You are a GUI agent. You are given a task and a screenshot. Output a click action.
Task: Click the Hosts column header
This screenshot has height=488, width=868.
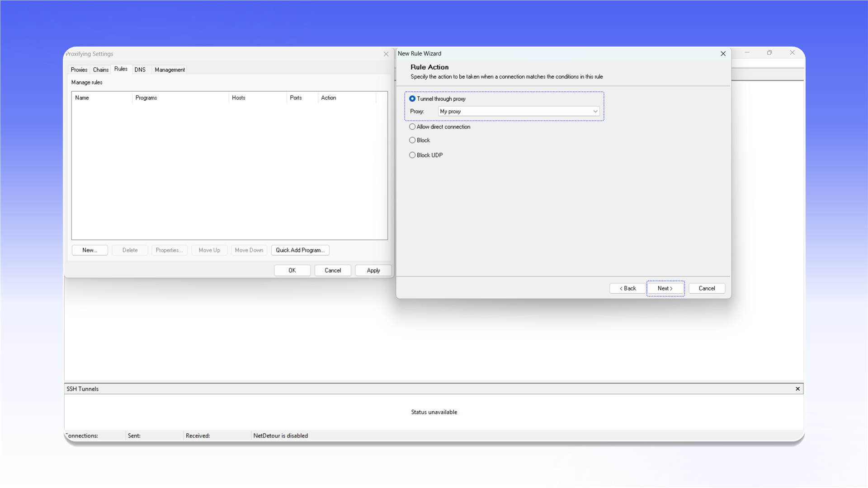[258, 98]
